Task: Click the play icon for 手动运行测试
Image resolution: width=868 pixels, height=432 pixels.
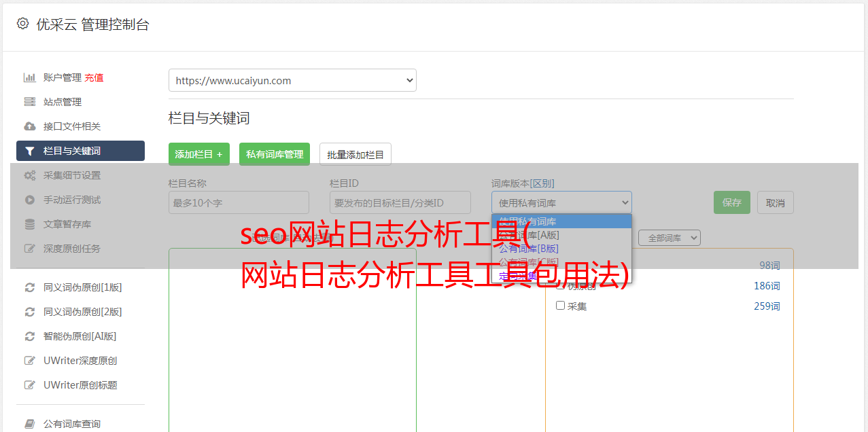Action: coord(30,200)
